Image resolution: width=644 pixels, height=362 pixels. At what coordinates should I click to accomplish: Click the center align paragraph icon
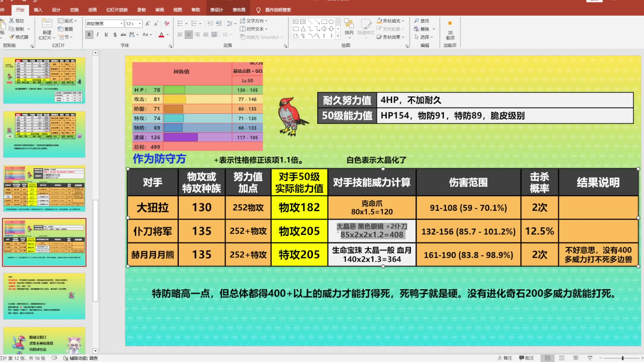pyautogui.click(x=189, y=35)
